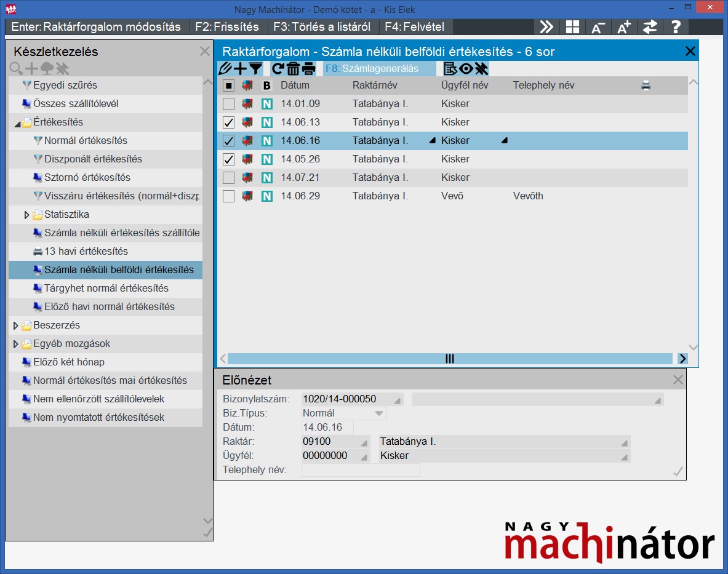
Task: Click the filter funnel icon in list toolbar
Action: [x=255, y=69]
